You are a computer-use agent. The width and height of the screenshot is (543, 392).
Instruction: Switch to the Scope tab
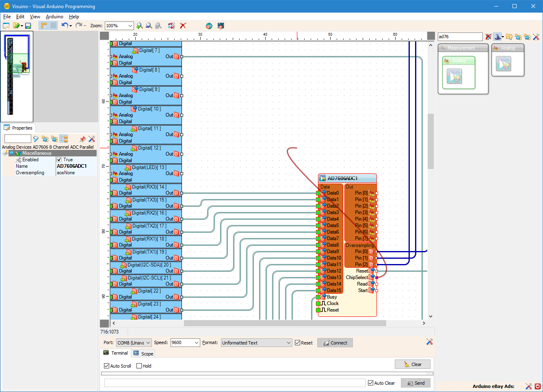pyautogui.click(x=143, y=353)
